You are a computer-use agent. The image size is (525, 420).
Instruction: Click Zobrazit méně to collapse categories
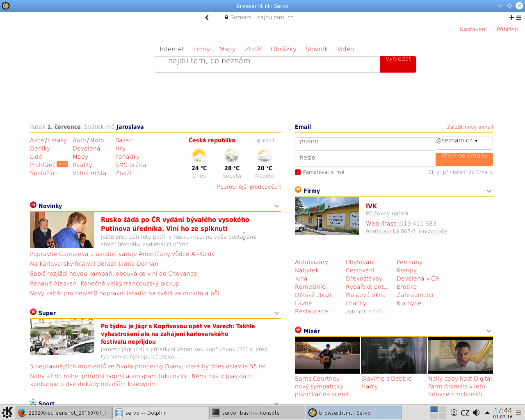point(366,312)
